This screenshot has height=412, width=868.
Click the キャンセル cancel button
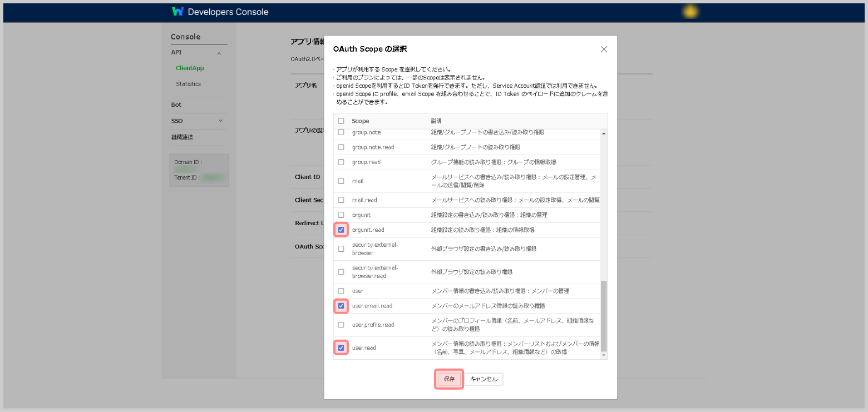[x=484, y=379]
